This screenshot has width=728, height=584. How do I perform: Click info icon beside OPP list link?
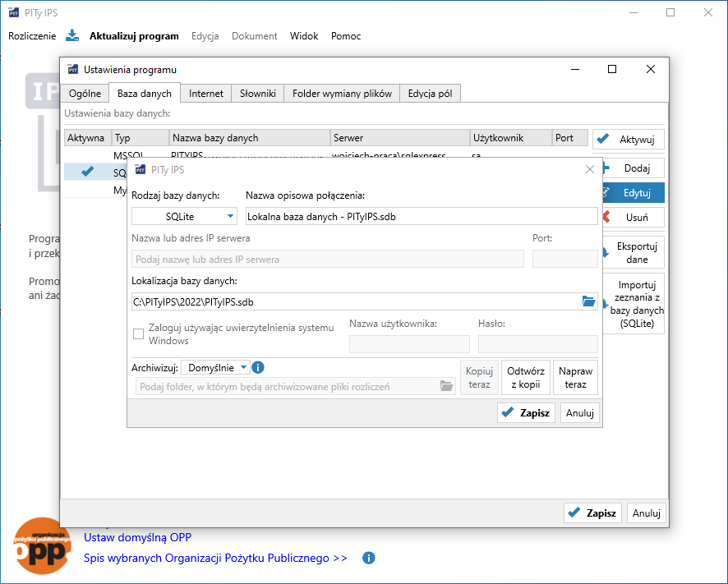[369, 558]
